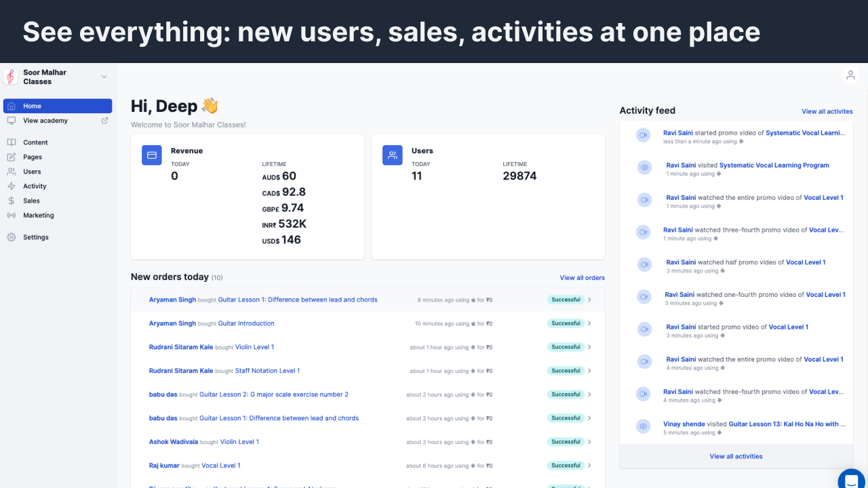Open Raj kumar's user profile link

pos(164,466)
